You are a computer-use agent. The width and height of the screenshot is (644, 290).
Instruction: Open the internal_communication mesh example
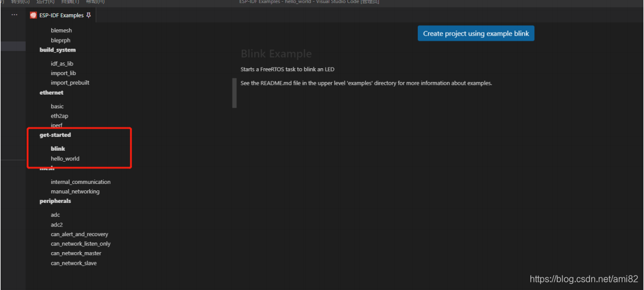80,182
